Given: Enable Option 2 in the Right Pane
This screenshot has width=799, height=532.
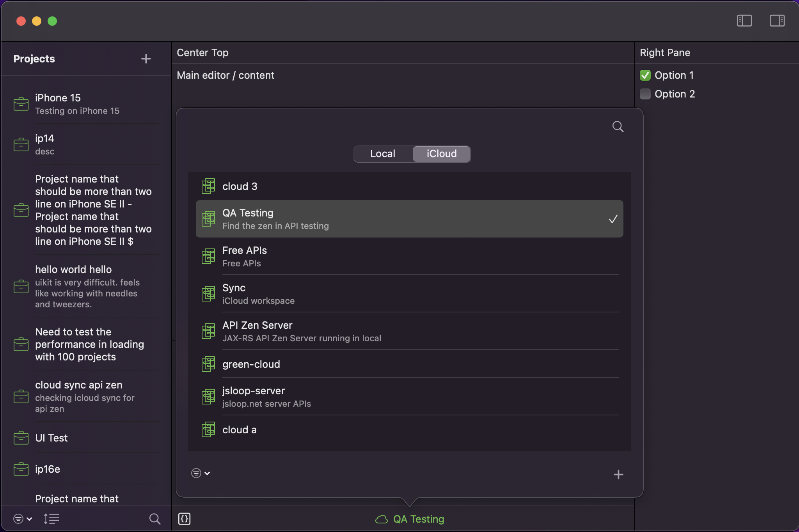Looking at the screenshot, I should [x=645, y=94].
